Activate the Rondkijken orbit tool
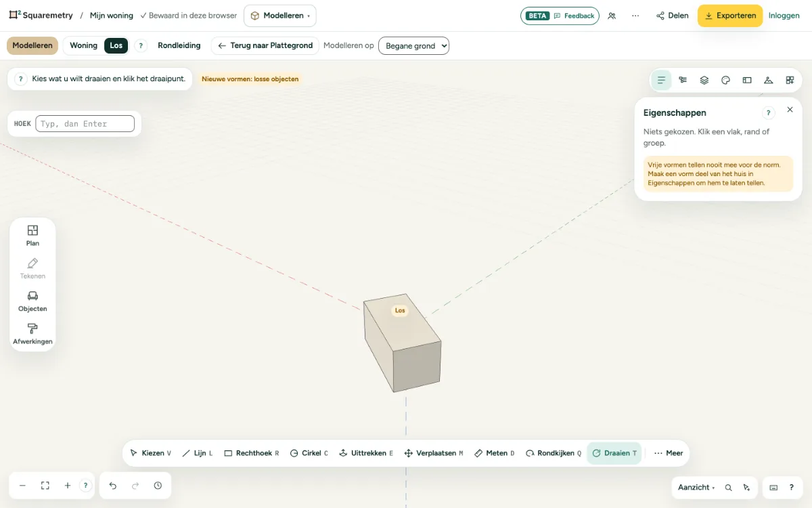Image resolution: width=812 pixels, height=508 pixels. 553,453
